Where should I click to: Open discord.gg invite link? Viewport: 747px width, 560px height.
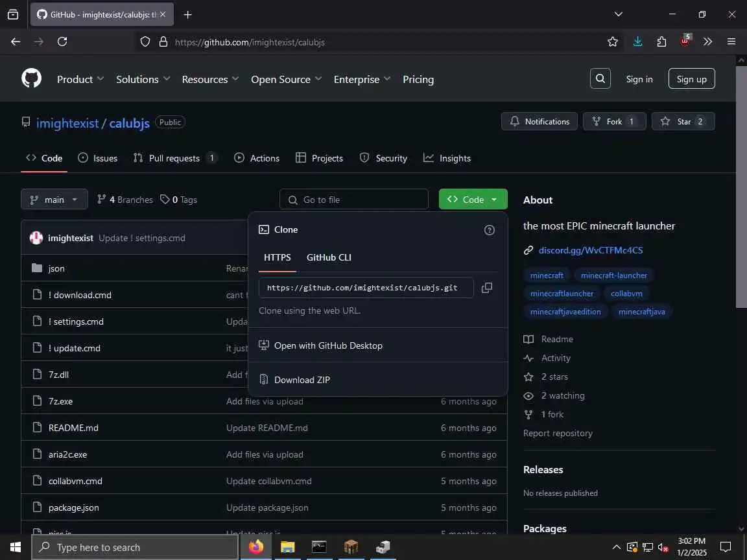pos(591,250)
